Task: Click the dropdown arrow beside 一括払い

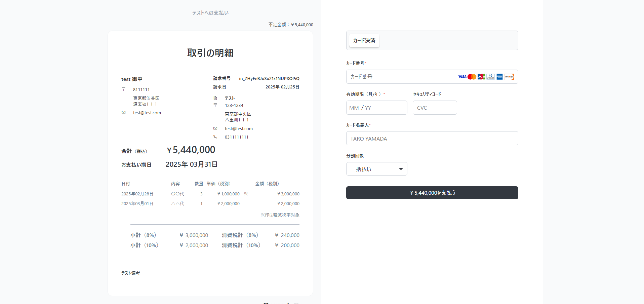Action: (x=401, y=169)
